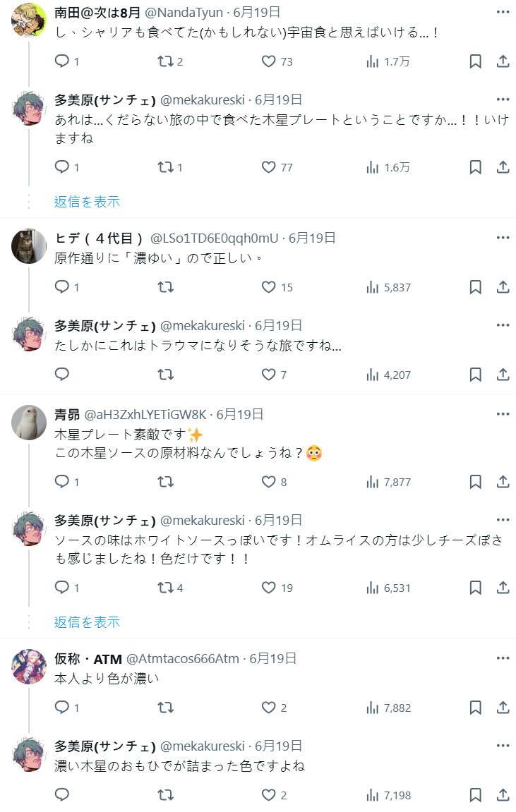The height and width of the screenshot is (812, 516).
Task: Retweet the ホワイトソース reply with 4 retweets
Action: click(165, 588)
